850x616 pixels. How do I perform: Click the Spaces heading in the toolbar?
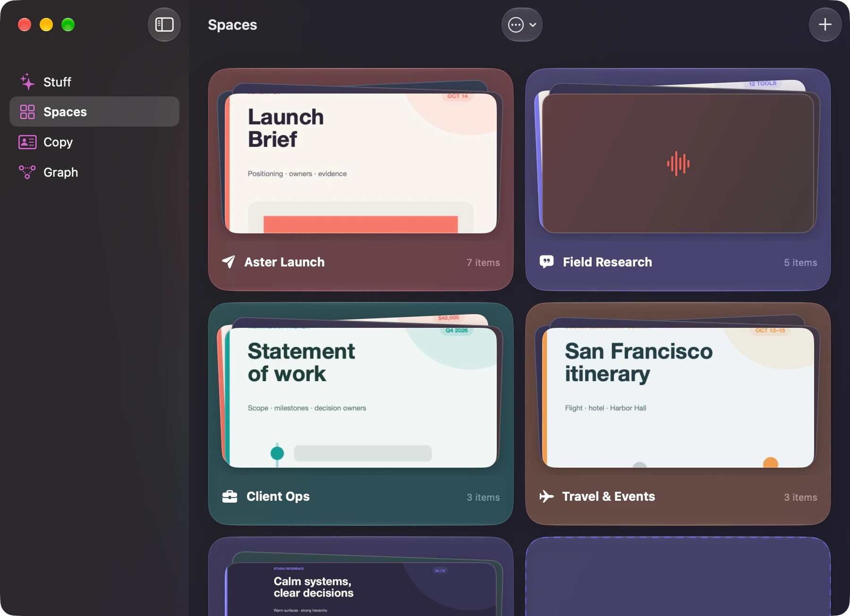pyautogui.click(x=232, y=25)
